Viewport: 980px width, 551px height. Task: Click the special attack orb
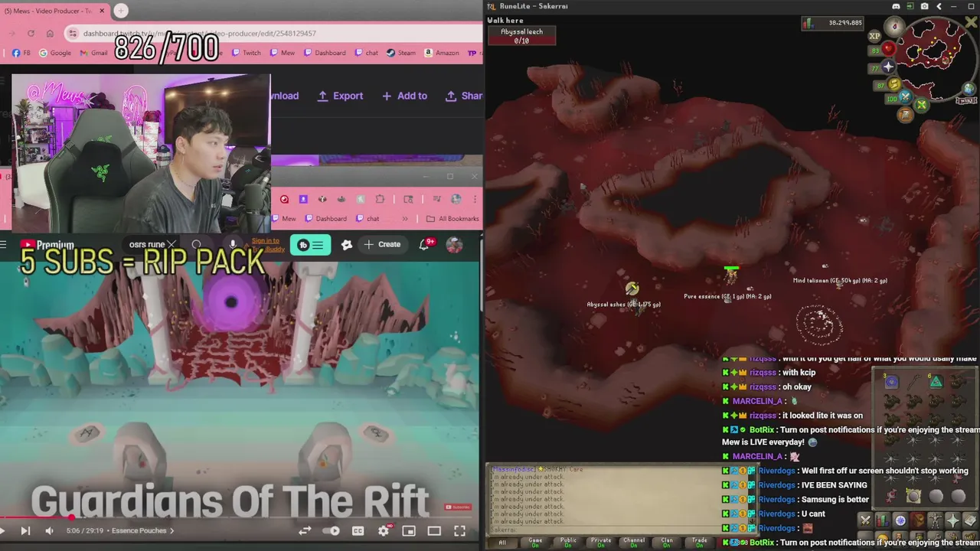point(906,98)
